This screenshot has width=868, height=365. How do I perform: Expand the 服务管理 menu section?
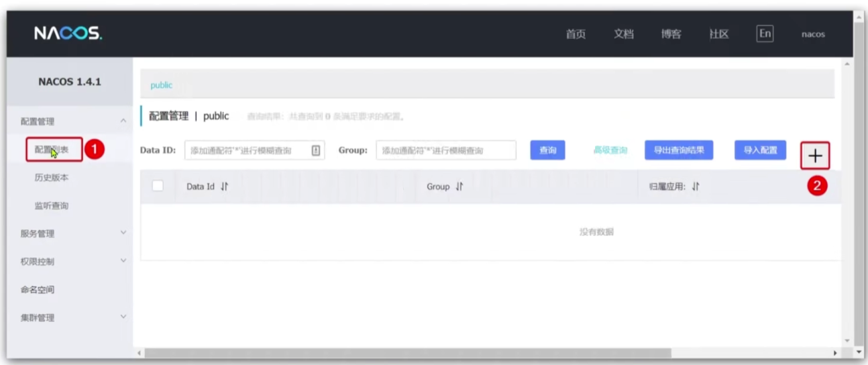click(x=123, y=233)
